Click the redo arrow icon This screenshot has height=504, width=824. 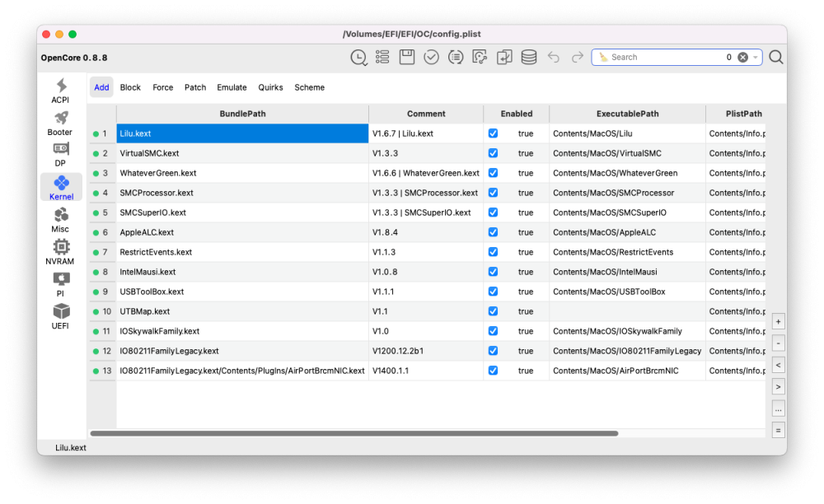coord(578,57)
